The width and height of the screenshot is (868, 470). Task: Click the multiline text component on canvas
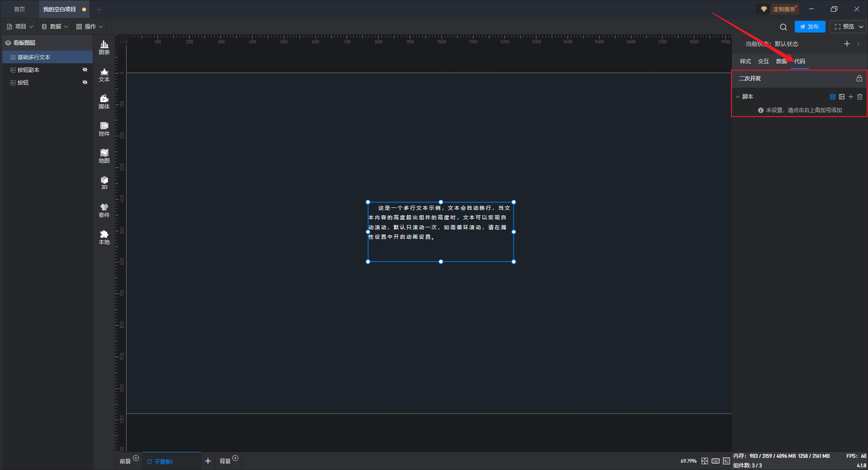click(441, 232)
